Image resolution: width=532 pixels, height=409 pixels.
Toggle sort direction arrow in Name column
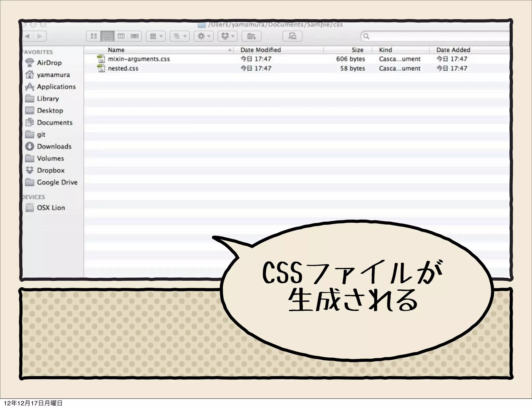[230, 50]
